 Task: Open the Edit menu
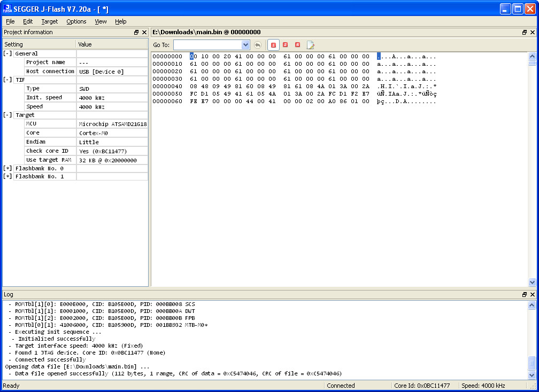pos(28,21)
